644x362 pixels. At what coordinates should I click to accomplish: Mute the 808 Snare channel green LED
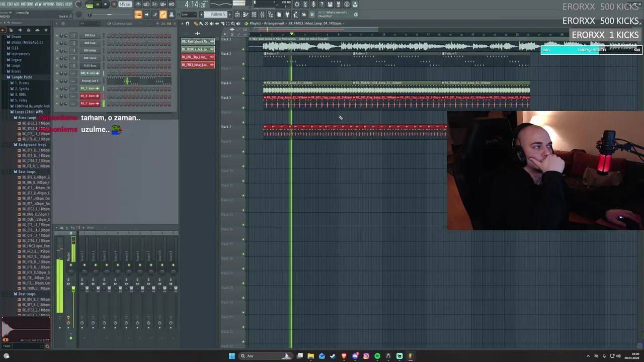click(57, 58)
